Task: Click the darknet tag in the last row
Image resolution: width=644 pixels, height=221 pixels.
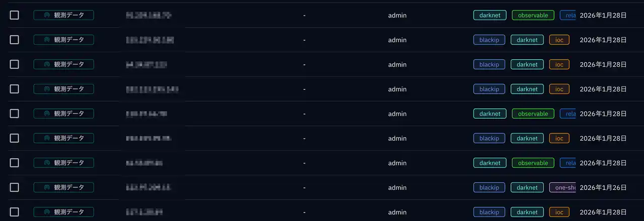Action: (x=527, y=212)
